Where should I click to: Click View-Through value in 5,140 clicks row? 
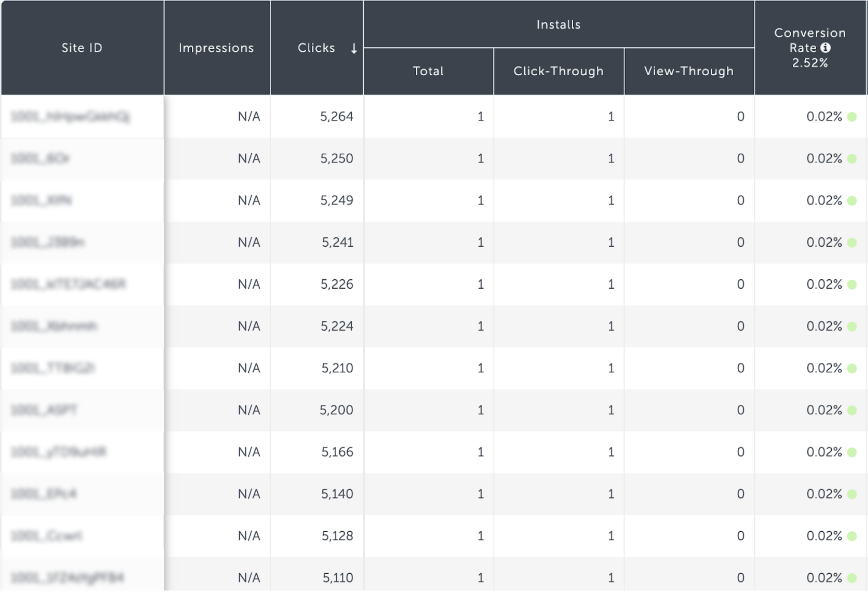(x=740, y=494)
